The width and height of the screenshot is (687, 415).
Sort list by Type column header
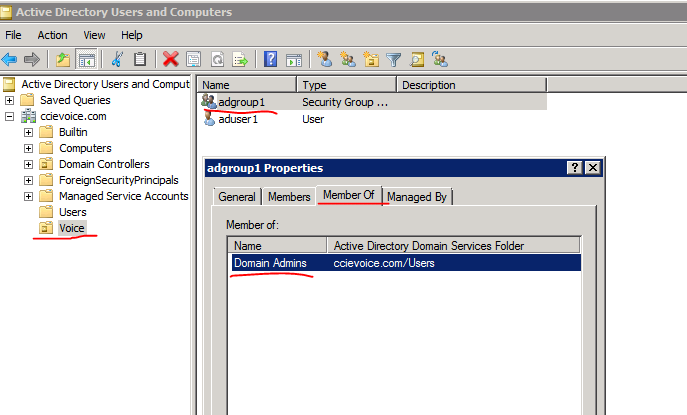[x=347, y=85]
